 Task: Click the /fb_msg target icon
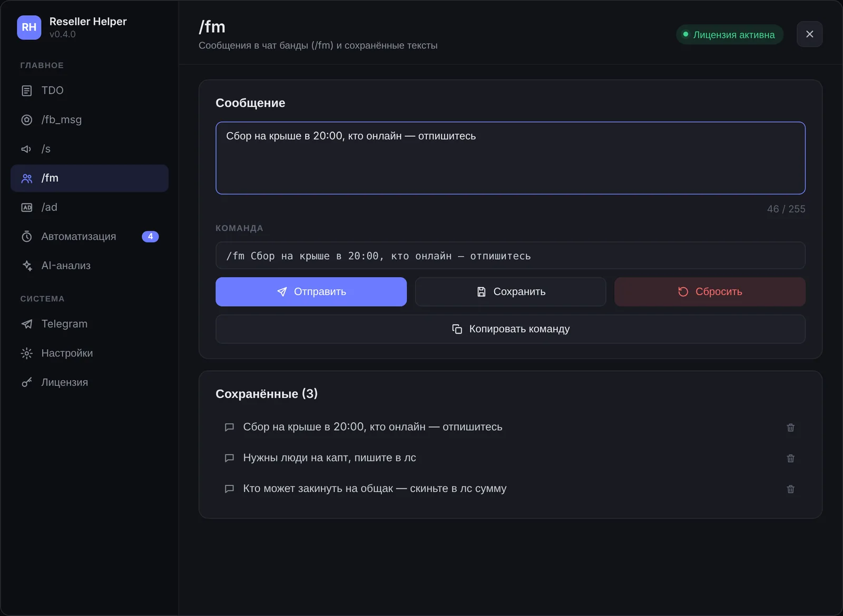pos(27,120)
